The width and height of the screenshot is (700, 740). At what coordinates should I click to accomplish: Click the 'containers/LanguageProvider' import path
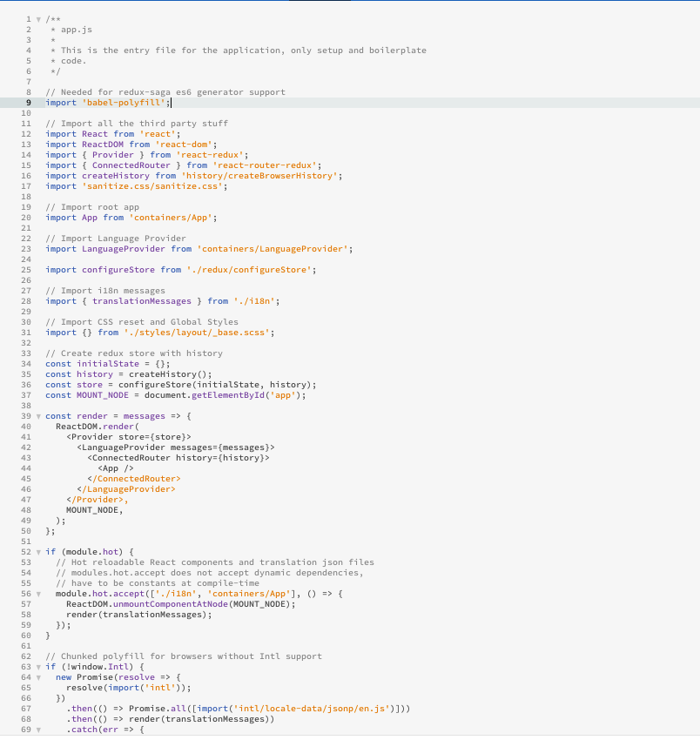pos(273,249)
